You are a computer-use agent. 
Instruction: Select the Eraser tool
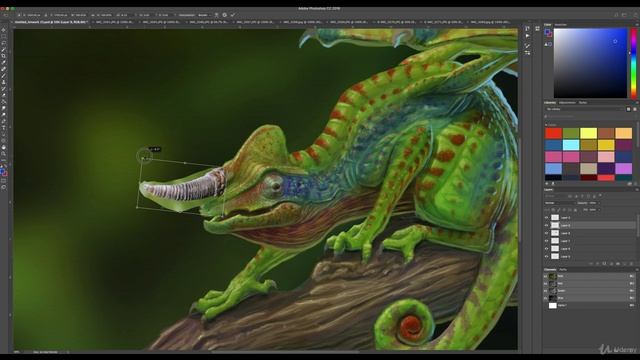4,95
